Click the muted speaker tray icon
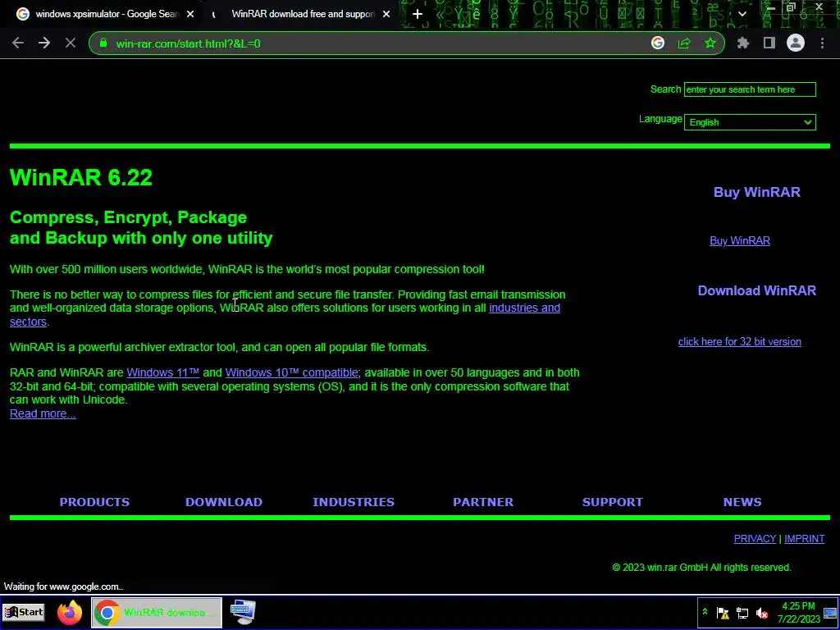 (x=762, y=613)
